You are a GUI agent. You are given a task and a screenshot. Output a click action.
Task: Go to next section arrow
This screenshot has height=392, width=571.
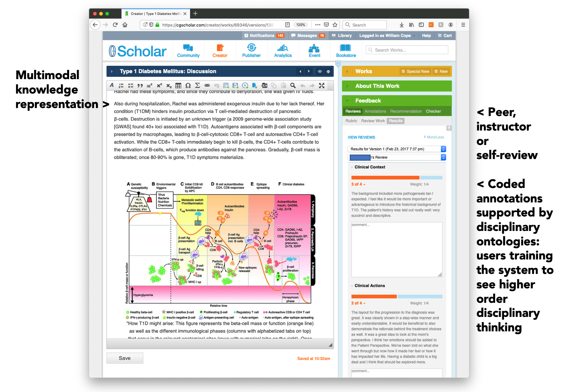[308, 71]
